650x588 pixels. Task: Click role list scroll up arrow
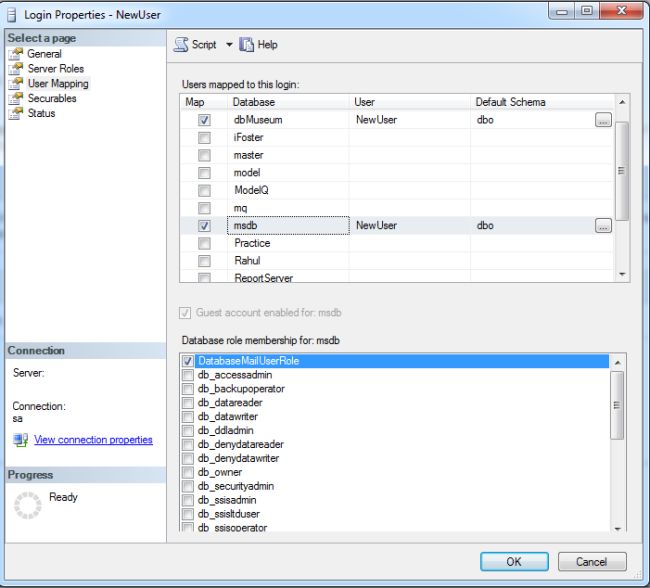point(618,363)
